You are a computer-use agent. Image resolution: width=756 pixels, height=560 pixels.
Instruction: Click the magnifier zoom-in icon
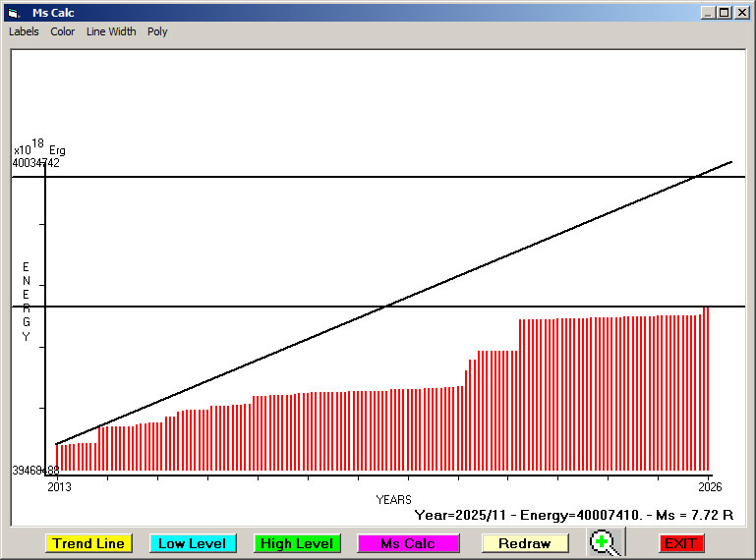click(606, 542)
